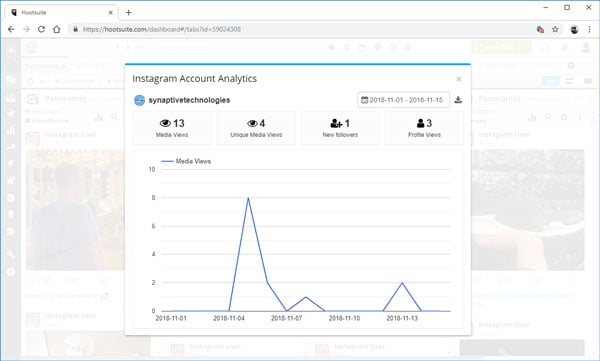The image size is (600, 361).
Task: Open analytics icon in left Panoramiq stream
Action: click(98, 118)
